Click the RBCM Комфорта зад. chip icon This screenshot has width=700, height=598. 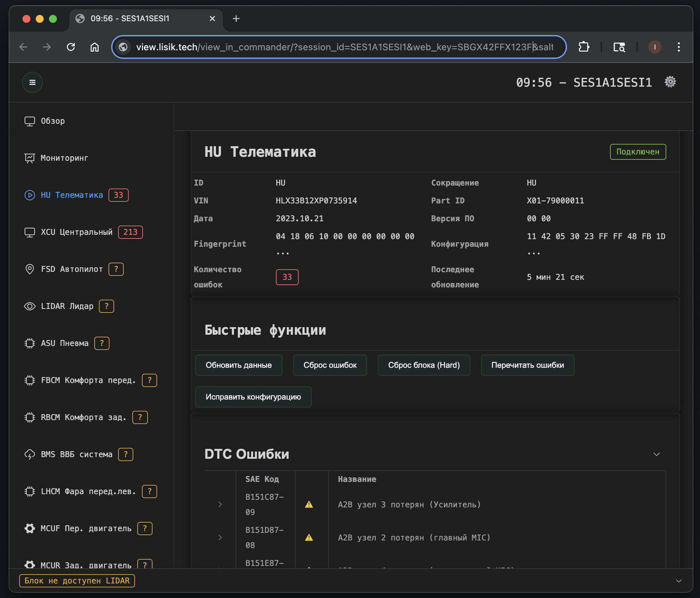30,418
